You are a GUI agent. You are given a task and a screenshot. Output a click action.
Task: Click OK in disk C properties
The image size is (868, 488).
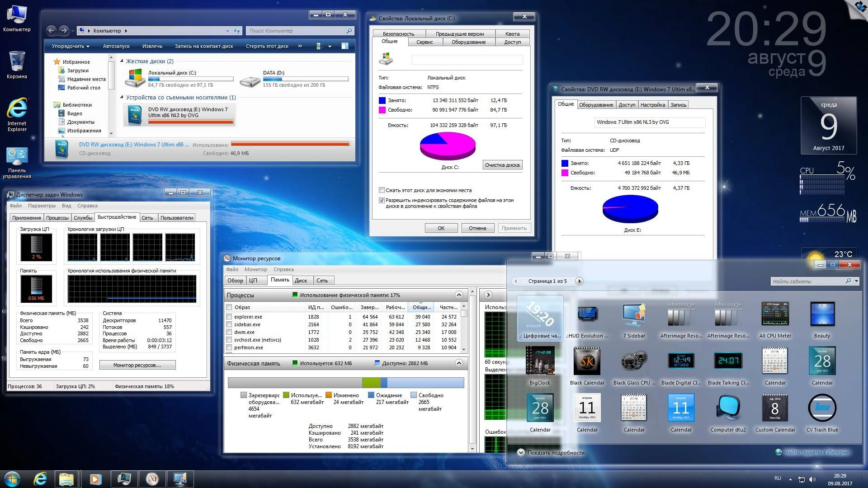(441, 228)
